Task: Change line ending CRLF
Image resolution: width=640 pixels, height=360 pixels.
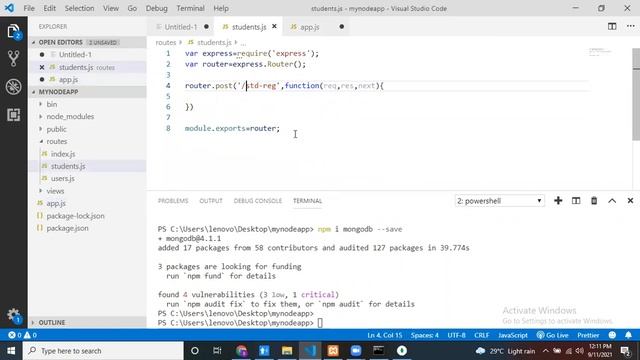Action: click(x=482, y=335)
